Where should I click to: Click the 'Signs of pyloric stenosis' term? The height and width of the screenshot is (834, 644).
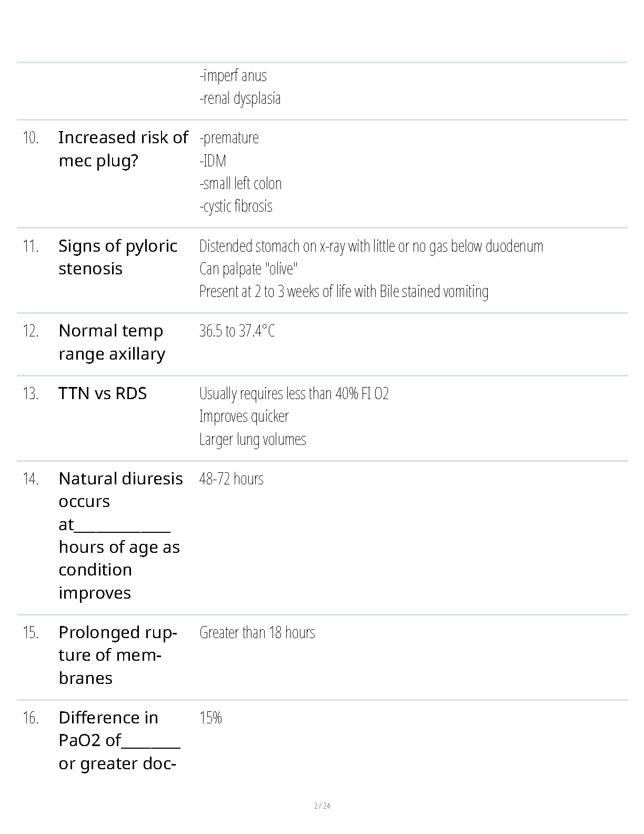click(x=118, y=257)
